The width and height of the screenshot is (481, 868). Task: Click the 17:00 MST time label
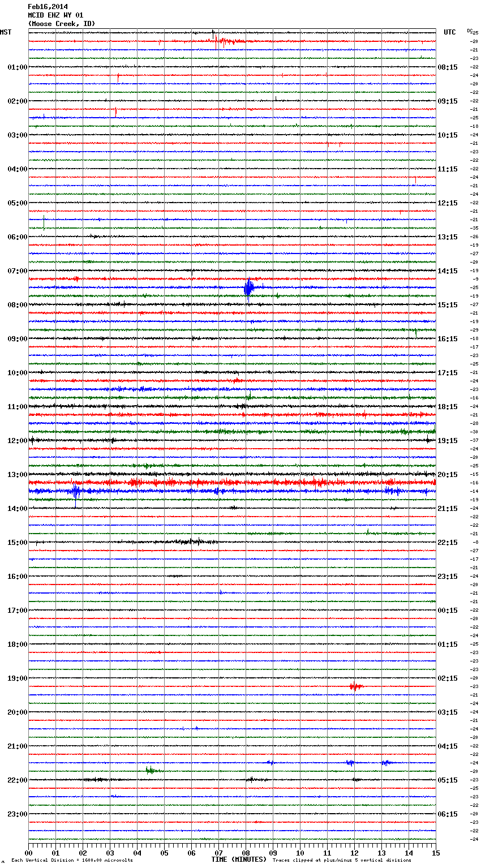tap(17, 611)
